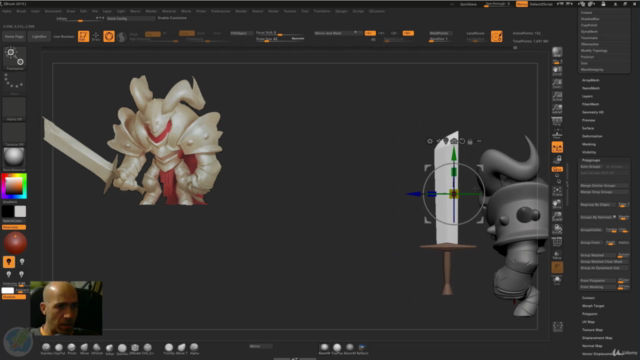Click the orange Gizmo 3D icon
The image size is (640, 360).
[x=109, y=36]
